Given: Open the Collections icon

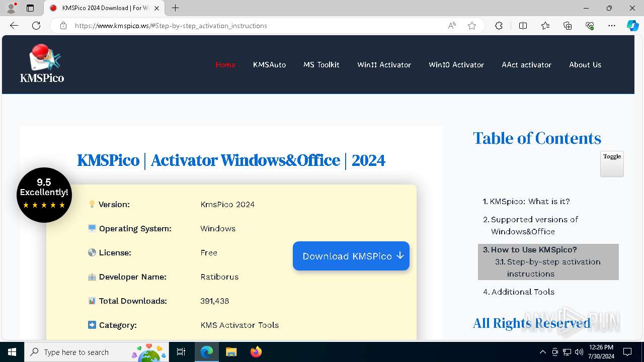Looking at the screenshot, I should pyautogui.click(x=568, y=26).
